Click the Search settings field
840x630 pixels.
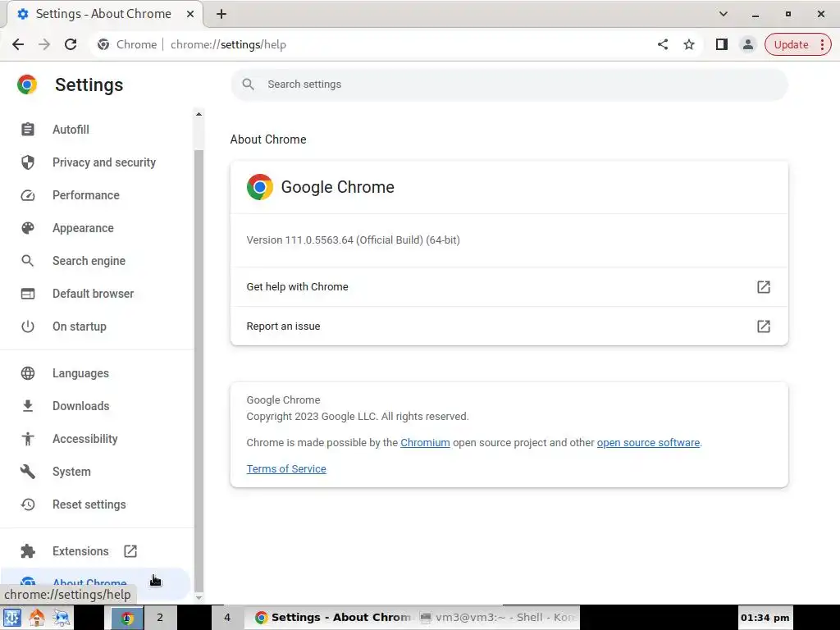click(x=509, y=84)
